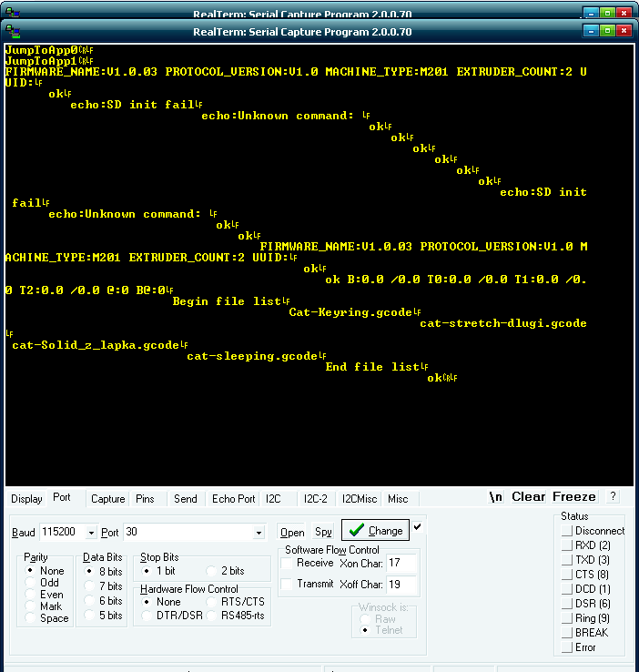Click cat-Solid_z_lapka.gcode in terminal output

[95, 345]
